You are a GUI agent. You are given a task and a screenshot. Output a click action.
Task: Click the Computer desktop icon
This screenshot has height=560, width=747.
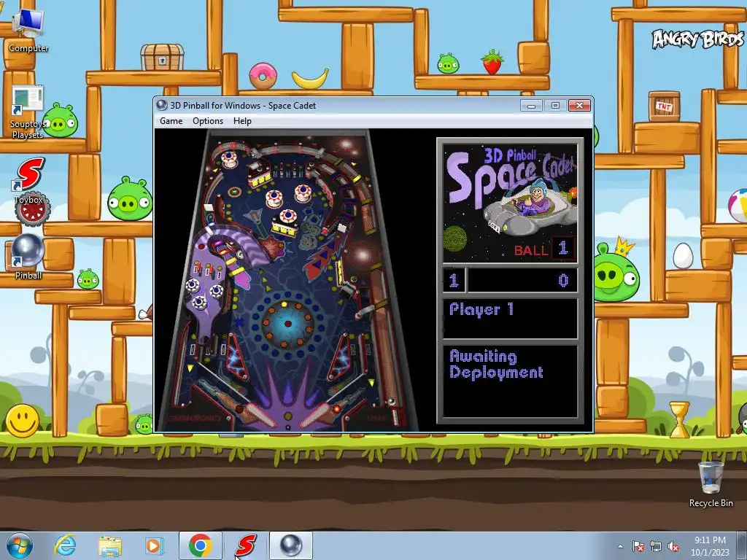(28, 31)
